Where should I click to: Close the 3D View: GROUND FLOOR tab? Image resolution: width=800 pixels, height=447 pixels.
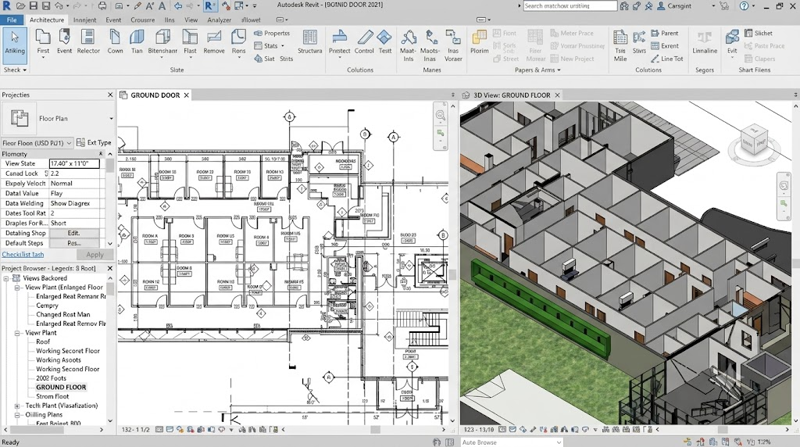[x=558, y=95]
